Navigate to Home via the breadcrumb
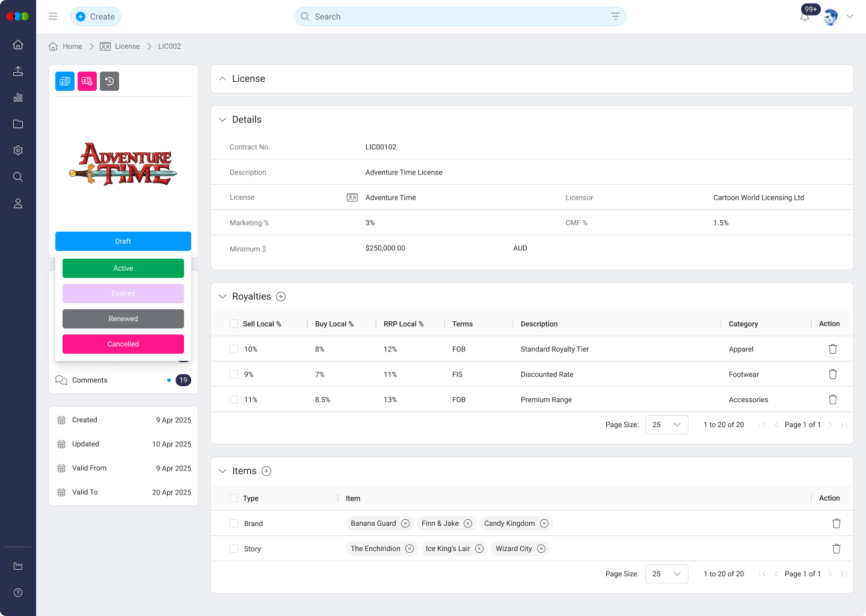This screenshot has width=866, height=616. 73,46
